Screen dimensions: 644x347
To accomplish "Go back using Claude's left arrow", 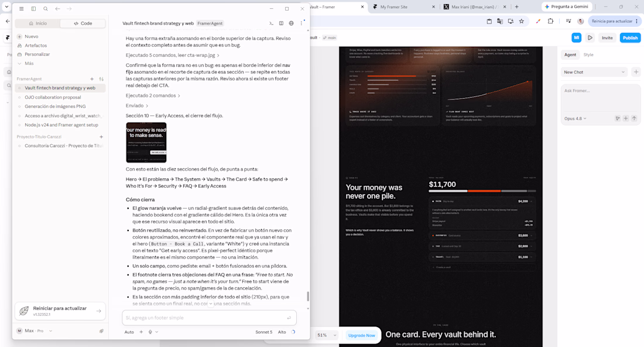I will [57, 9].
